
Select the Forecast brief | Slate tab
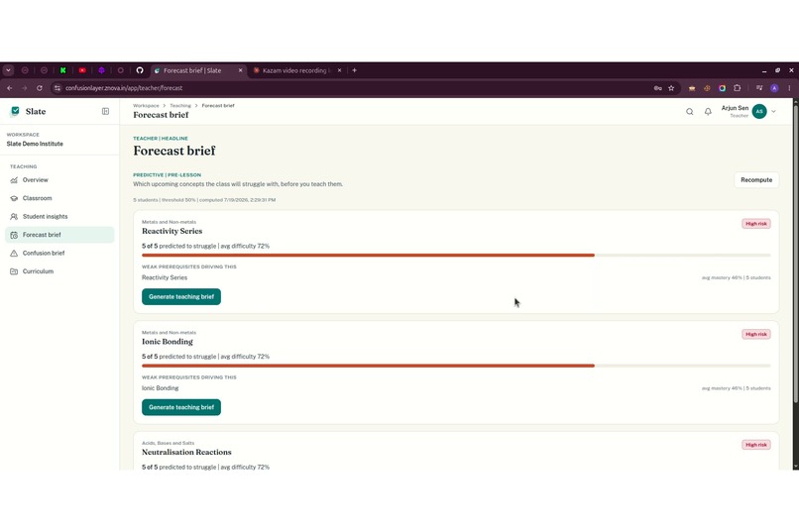click(x=196, y=70)
